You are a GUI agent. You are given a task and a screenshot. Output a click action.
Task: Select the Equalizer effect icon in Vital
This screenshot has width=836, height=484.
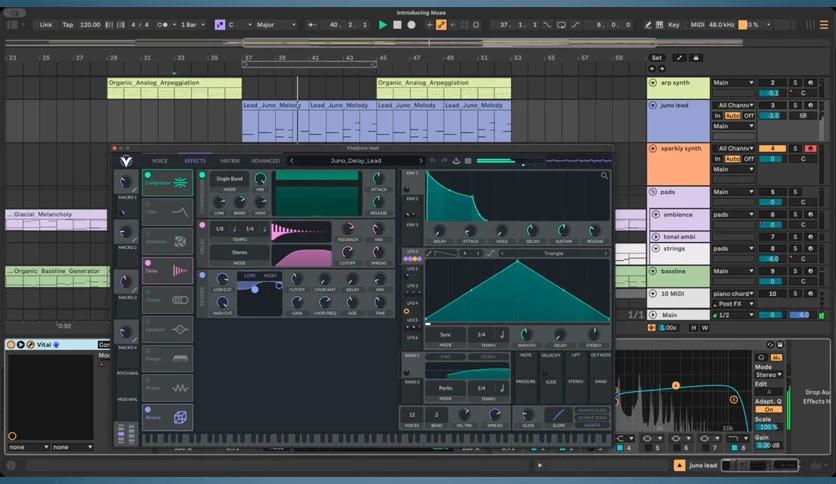click(x=180, y=329)
